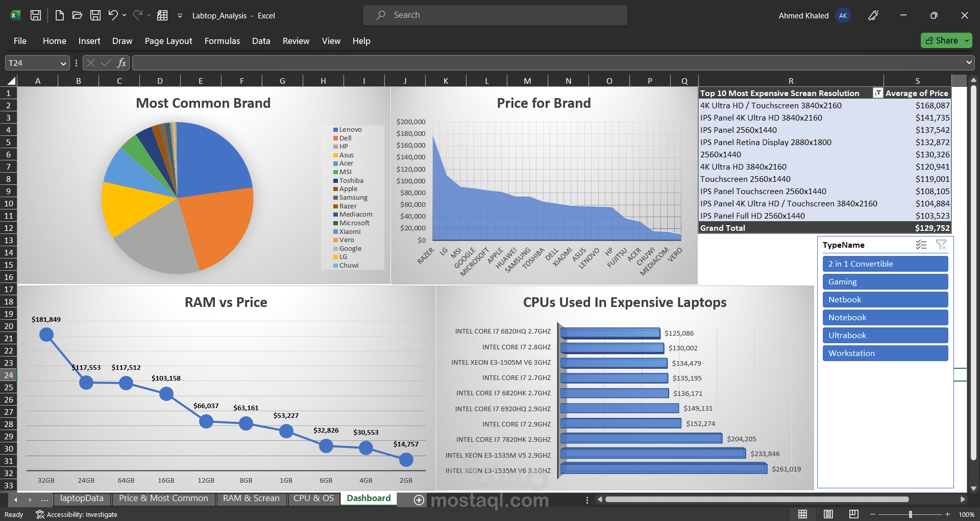Viewport: 980px width, 521px height.
Task: Go to previous sheet with tab scroll arrow
Action: coord(16,499)
